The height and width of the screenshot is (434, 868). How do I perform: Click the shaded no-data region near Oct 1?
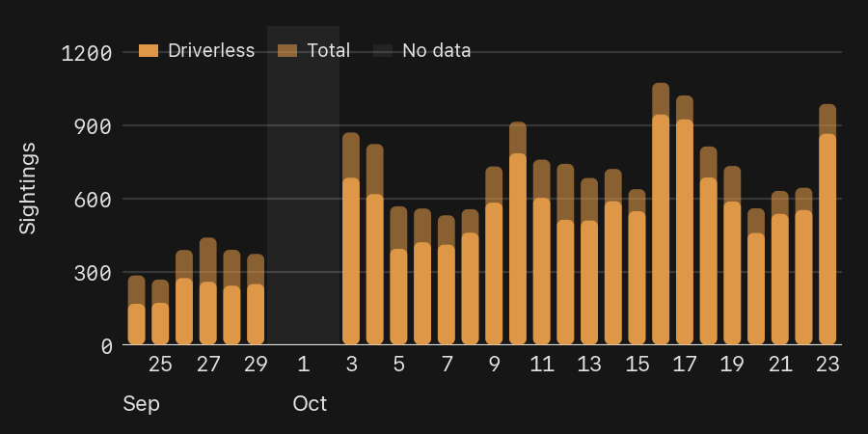(x=304, y=185)
